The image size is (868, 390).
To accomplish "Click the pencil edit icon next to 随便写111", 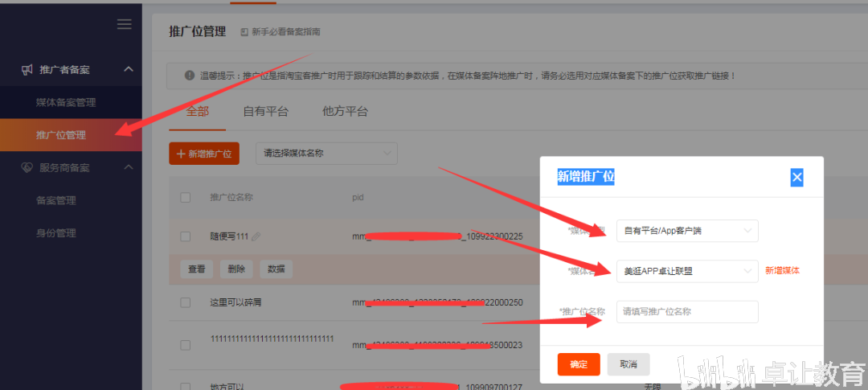I will pos(256,236).
